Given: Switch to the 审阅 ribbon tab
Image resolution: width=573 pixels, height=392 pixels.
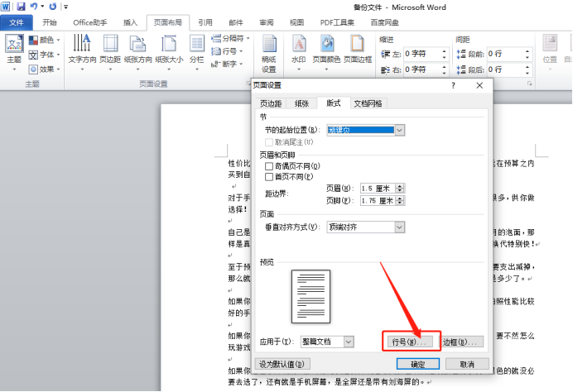Looking at the screenshot, I should pos(267,22).
